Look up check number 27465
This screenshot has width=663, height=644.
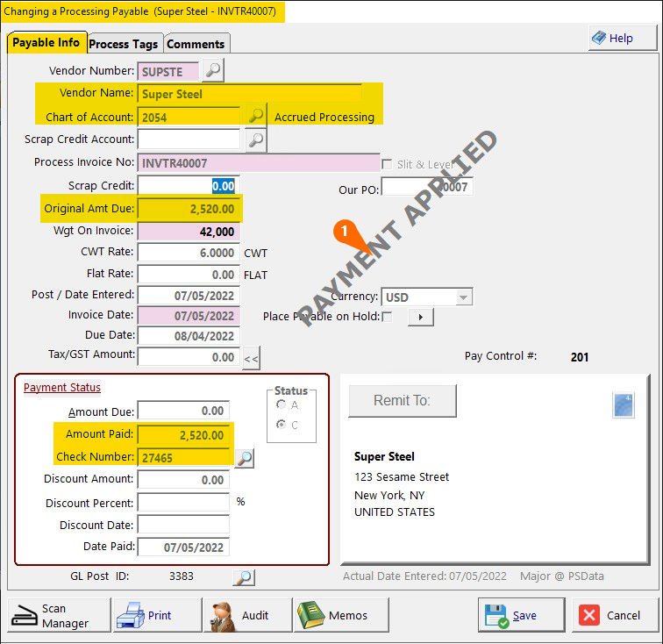pos(245,458)
